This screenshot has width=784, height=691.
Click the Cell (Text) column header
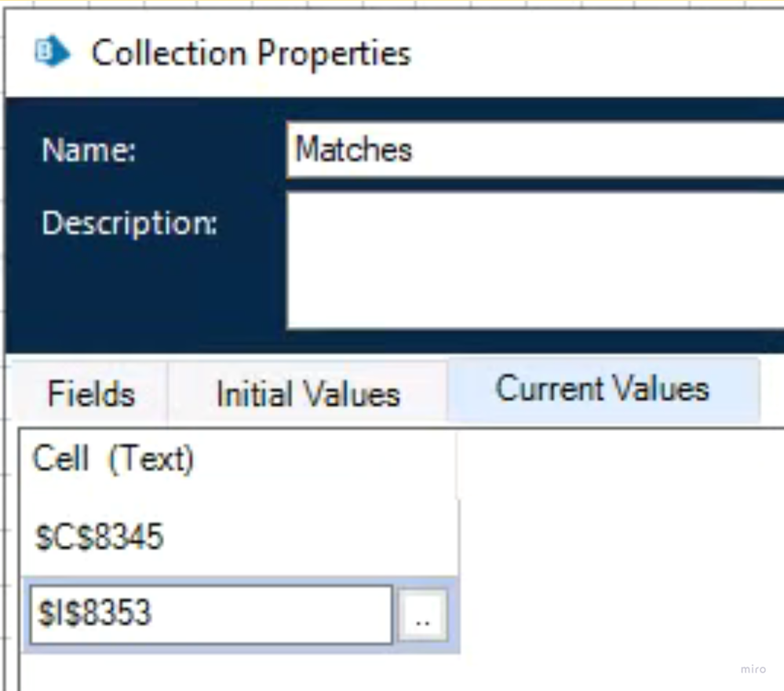click(x=113, y=459)
